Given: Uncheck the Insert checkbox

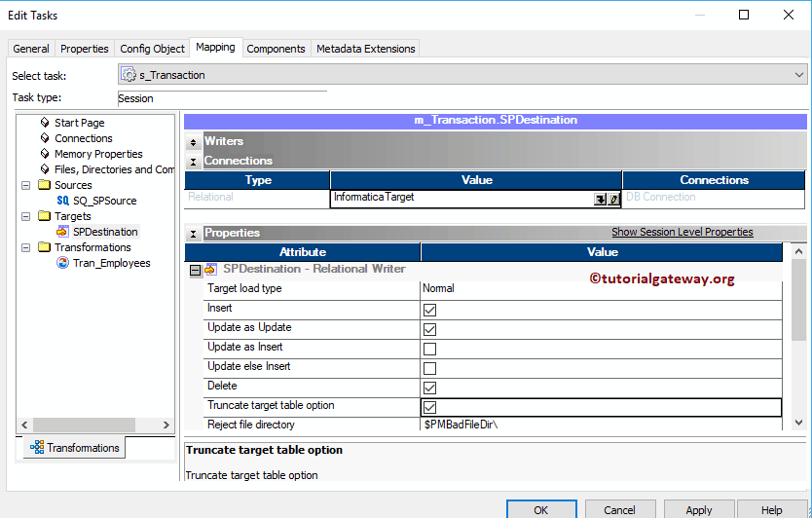Looking at the screenshot, I should (x=429, y=310).
